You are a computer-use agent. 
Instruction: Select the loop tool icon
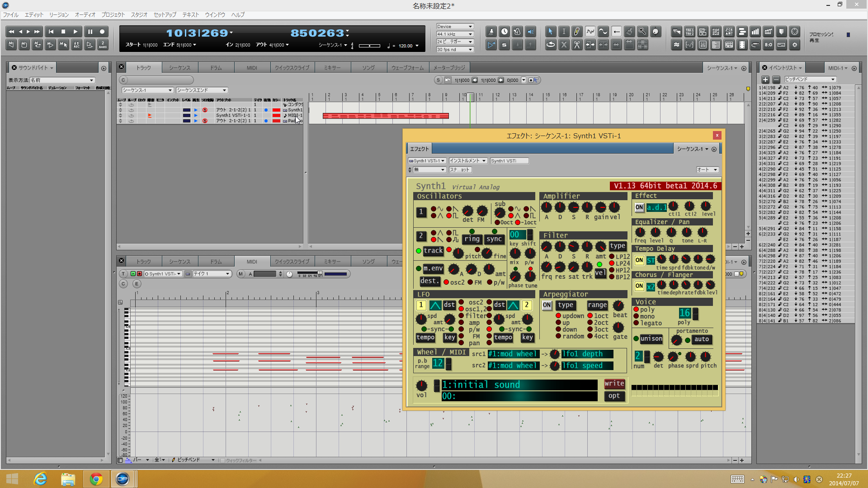pyautogui.click(x=550, y=45)
